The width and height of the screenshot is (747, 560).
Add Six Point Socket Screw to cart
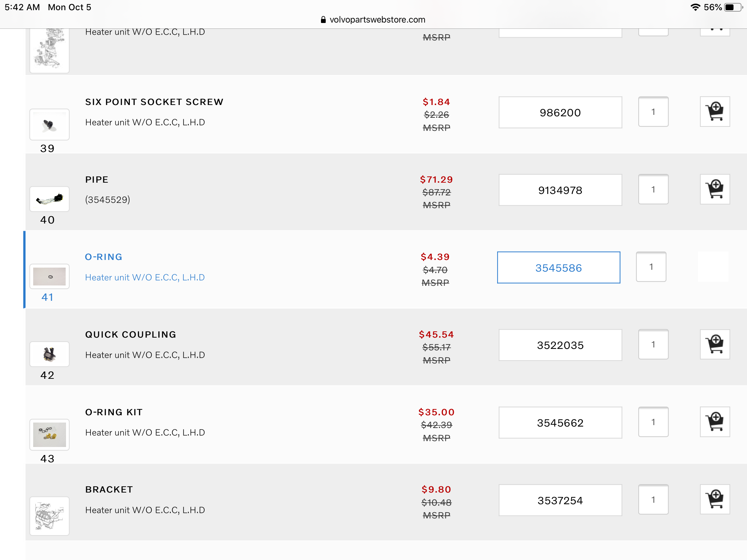tap(715, 112)
